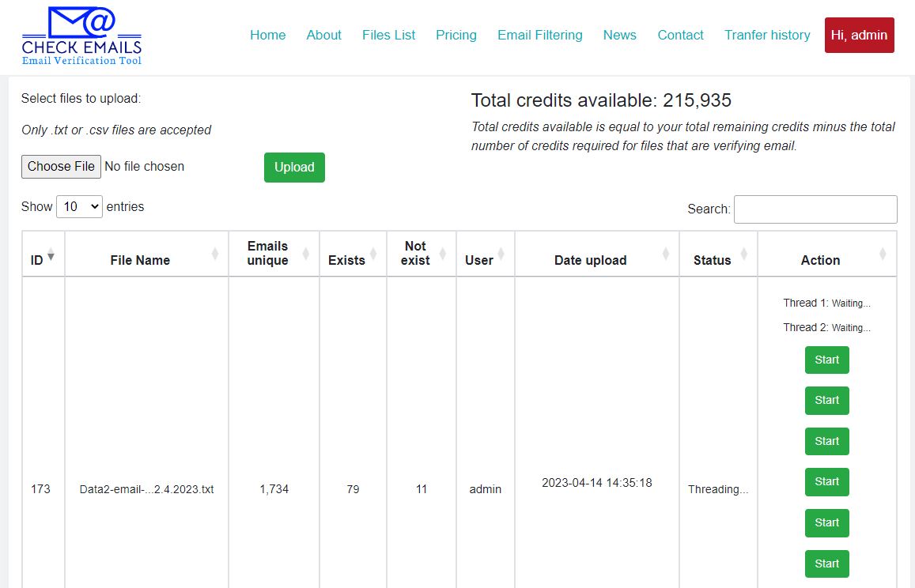Open the Contact link

point(680,36)
